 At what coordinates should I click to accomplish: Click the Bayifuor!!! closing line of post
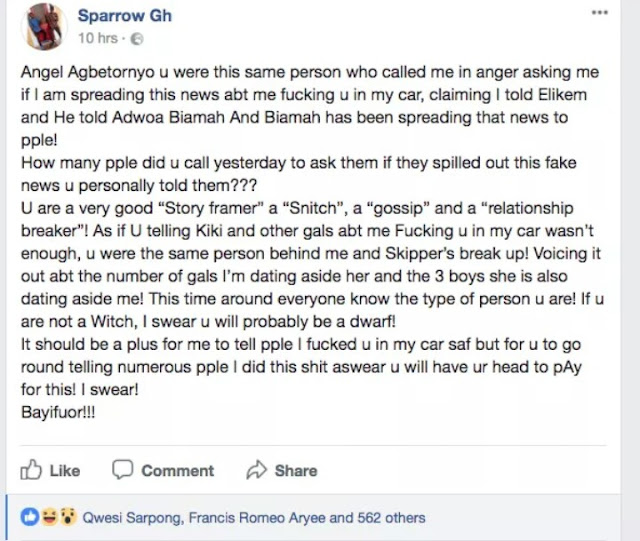[58, 412]
